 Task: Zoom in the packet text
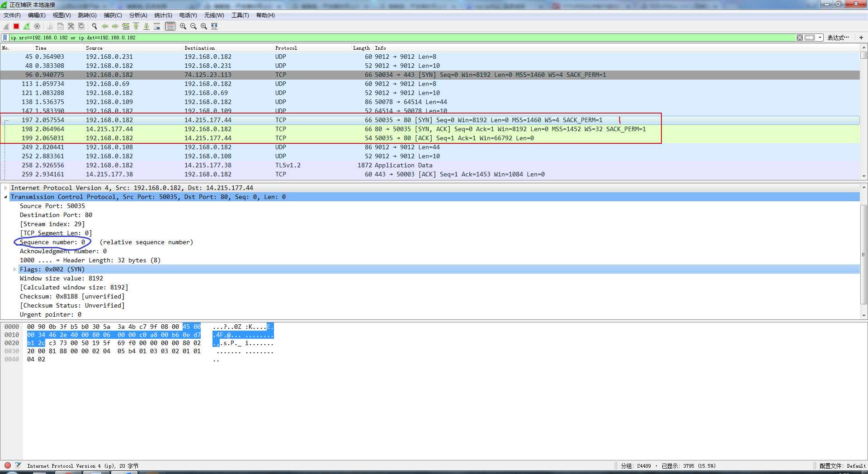point(183,26)
